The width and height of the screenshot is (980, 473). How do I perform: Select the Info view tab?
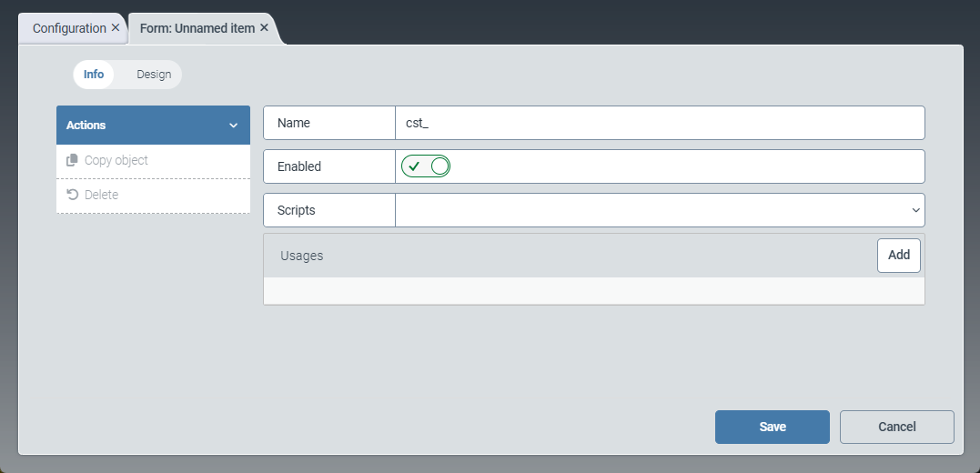click(x=94, y=75)
